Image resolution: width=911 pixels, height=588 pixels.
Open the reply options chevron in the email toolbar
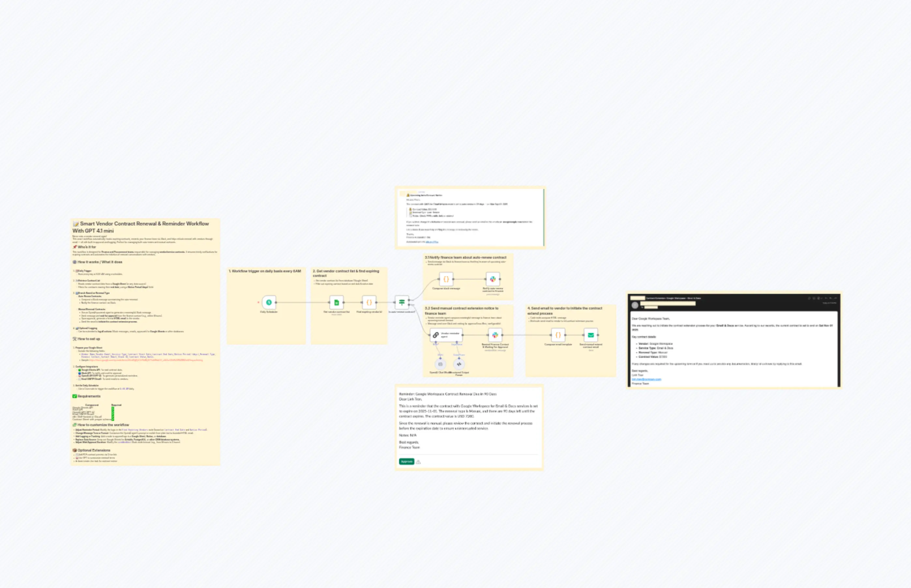click(822, 298)
